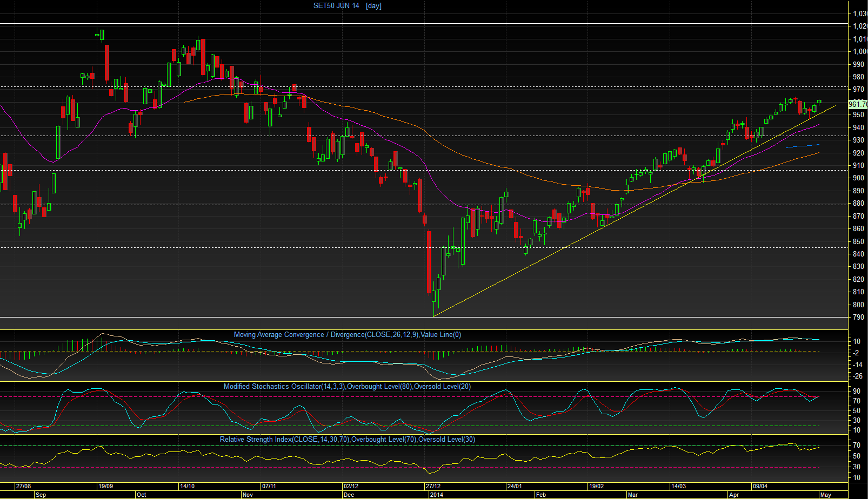Click the 910 price axis label
The width and height of the screenshot is (868, 499).
(858, 166)
